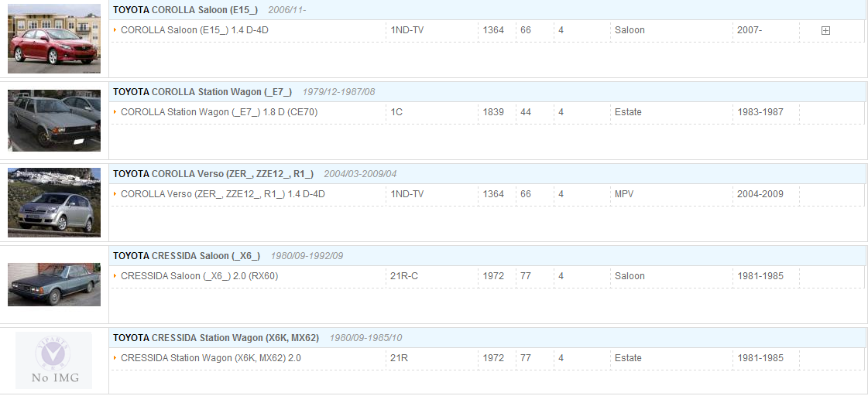This screenshot has height=396, width=868.
Task: Select COROLLA Verso 1.4 D-4D model
Action: click(x=222, y=193)
